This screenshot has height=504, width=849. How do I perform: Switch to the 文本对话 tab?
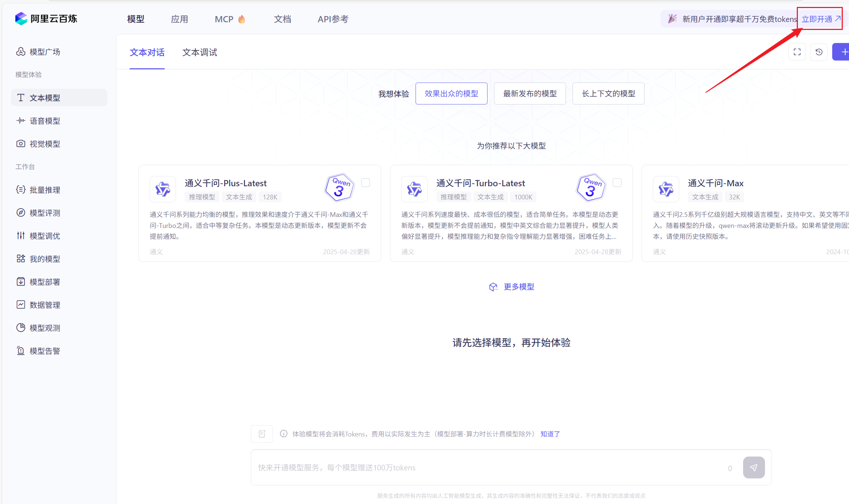coord(147,52)
